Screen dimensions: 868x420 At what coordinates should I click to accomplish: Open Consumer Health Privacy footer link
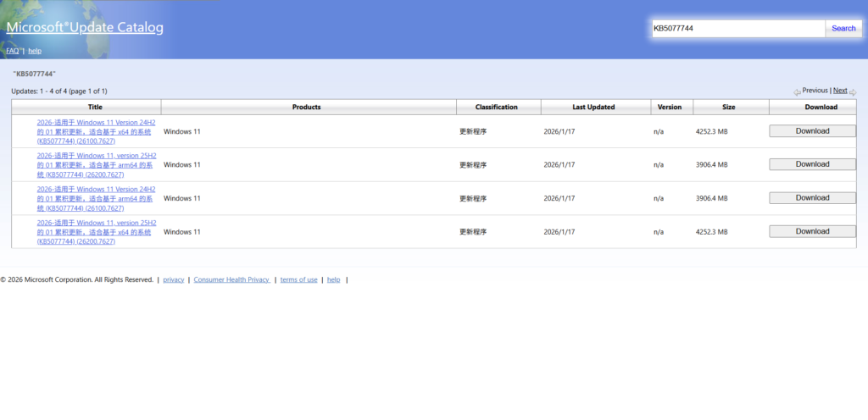tap(231, 279)
